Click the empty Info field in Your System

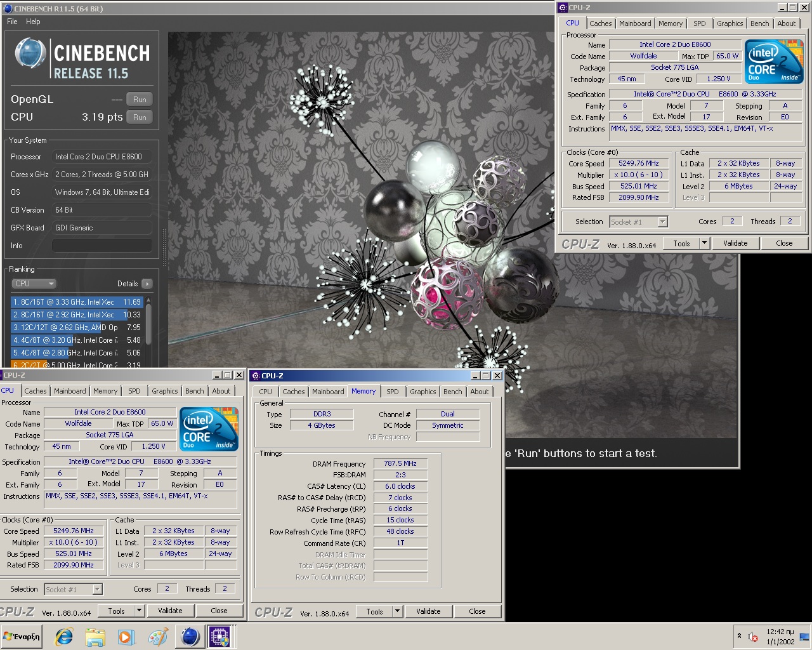pos(101,246)
